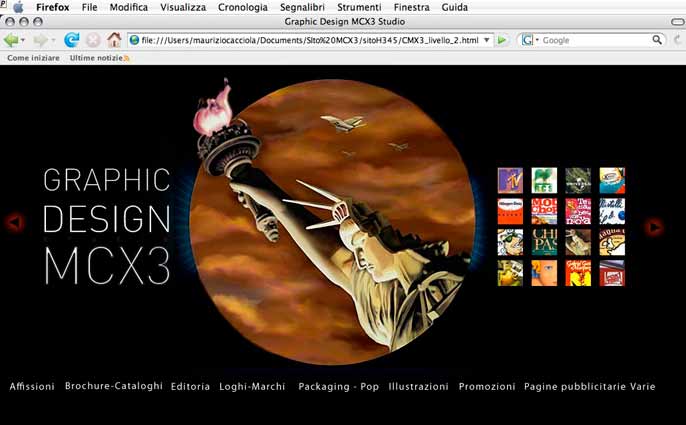
Task: Click the search magnifier icon
Action: (x=657, y=40)
